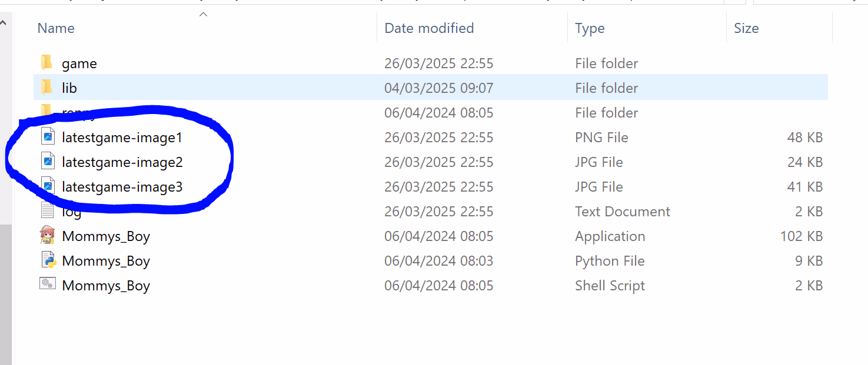Select the Mommys_Boy application icon
This screenshot has height=365, width=868.
[47, 236]
